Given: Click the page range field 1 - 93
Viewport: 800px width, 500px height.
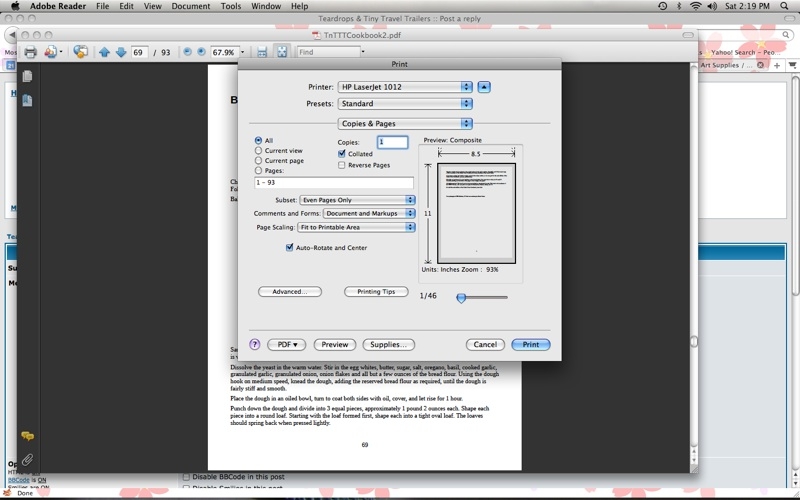Looking at the screenshot, I should tap(334, 183).
